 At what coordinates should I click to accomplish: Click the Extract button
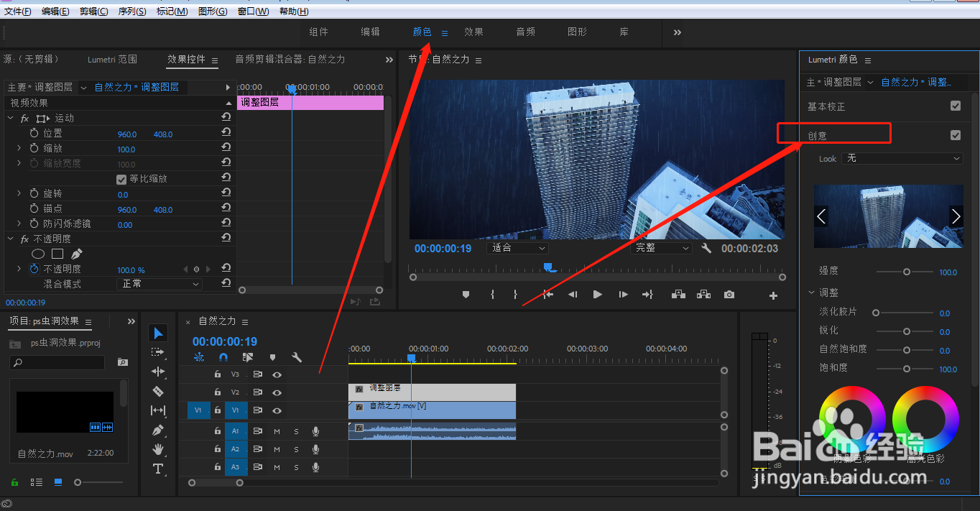[703, 295]
